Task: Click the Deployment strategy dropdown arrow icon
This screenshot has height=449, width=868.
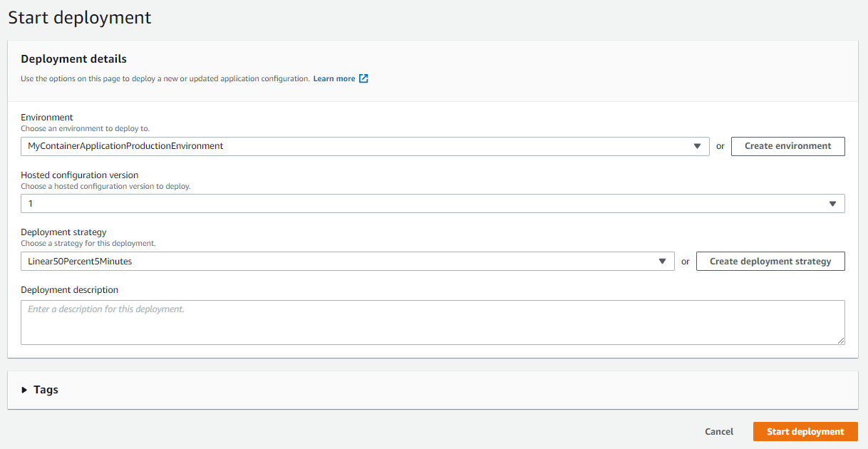Action: coord(662,261)
